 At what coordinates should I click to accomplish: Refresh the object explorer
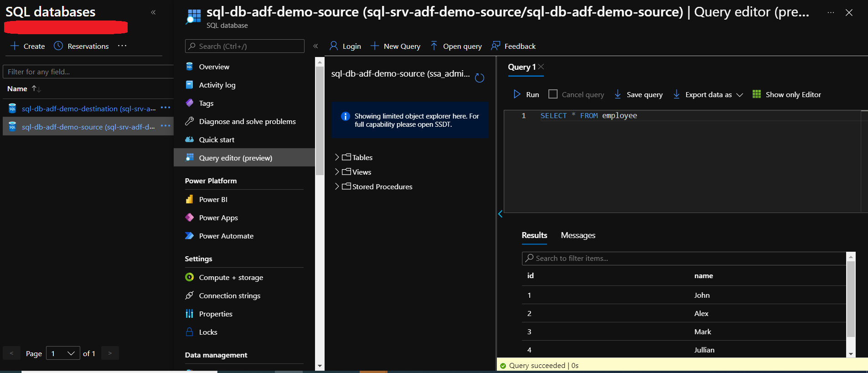click(480, 78)
